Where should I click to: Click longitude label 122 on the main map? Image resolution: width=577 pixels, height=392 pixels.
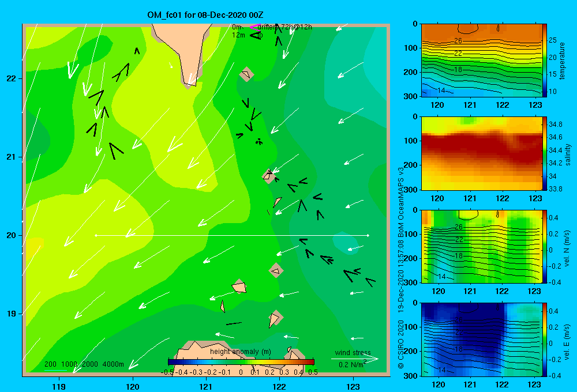[279, 386]
